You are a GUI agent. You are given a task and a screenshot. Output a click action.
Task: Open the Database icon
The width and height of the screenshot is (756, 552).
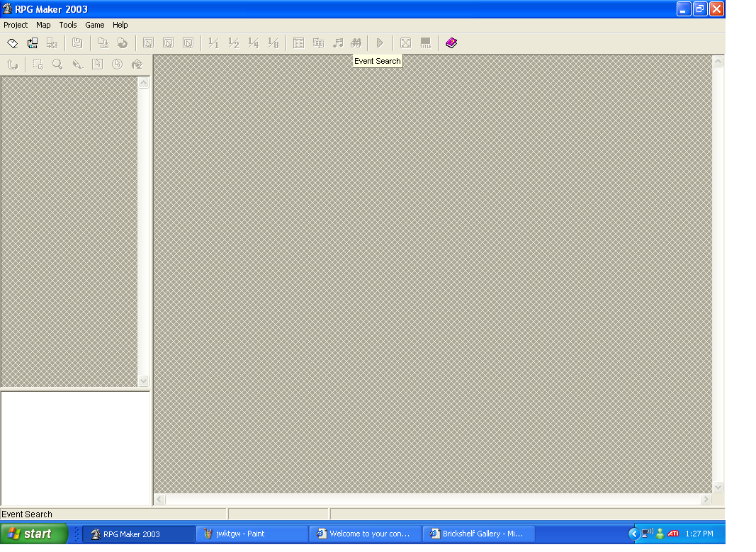[x=298, y=43]
